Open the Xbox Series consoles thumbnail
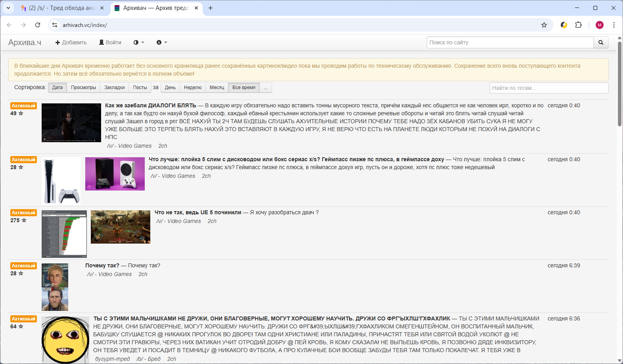This screenshot has height=364, width=623. [115, 174]
